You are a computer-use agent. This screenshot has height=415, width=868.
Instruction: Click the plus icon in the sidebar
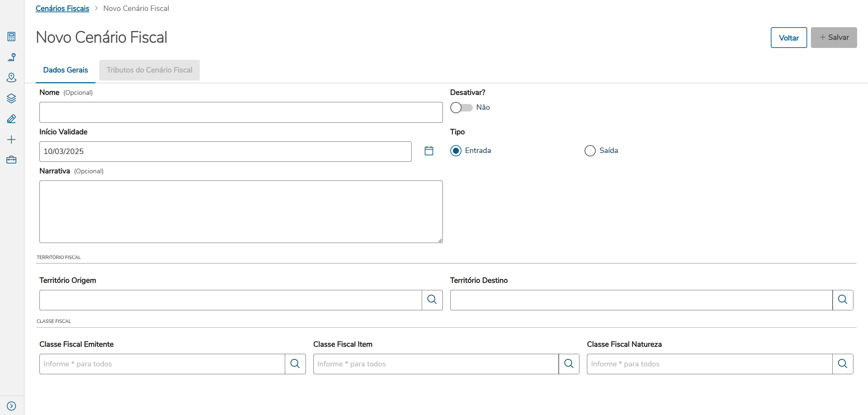click(11, 140)
